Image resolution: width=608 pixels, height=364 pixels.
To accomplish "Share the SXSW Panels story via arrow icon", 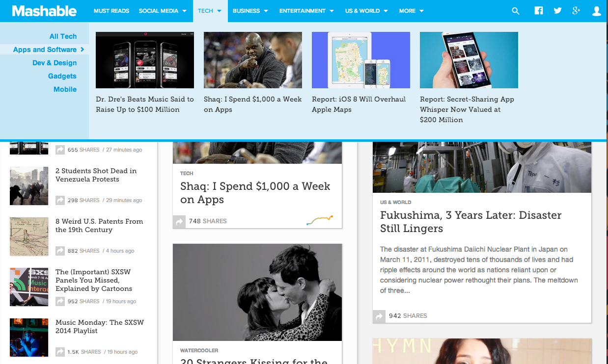I will click(60, 301).
